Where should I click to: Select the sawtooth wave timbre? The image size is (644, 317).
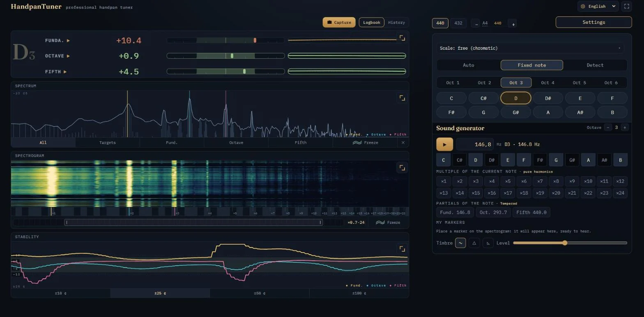[x=488, y=243]
